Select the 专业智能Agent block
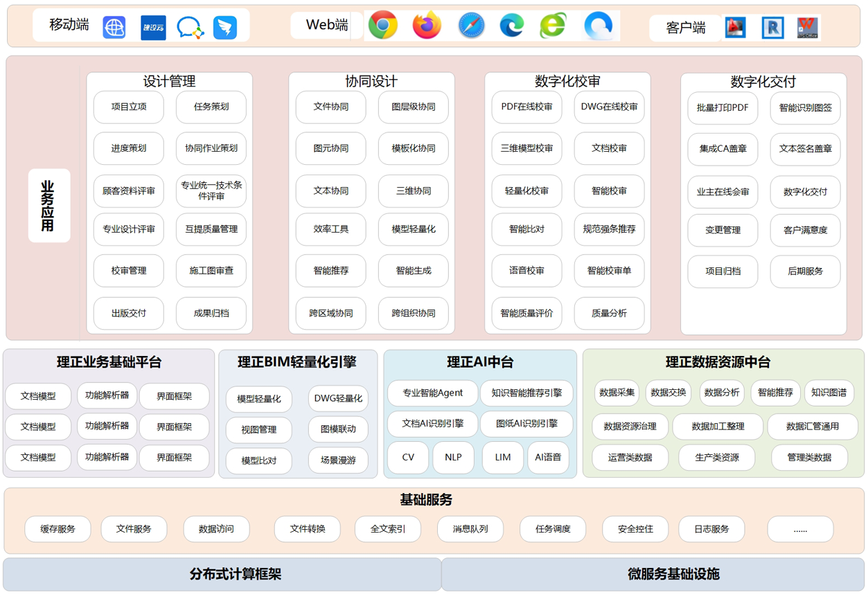Image resolution: width=868 pixels, height=597 pixels. [433, 393]
